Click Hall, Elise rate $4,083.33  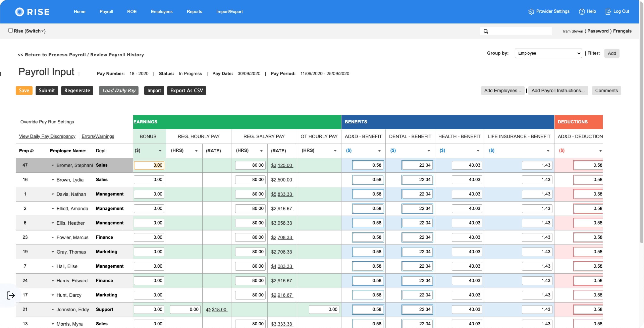[x=282, y=266]
